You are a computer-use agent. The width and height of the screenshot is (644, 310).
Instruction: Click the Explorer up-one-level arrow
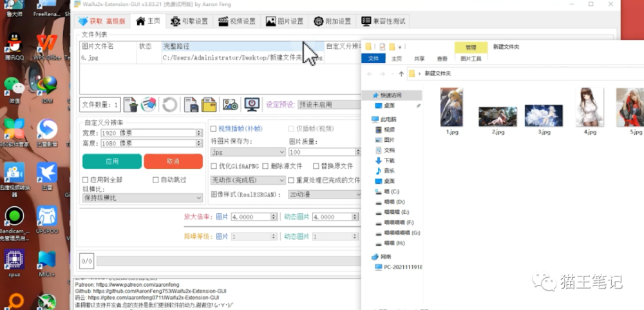pyautogui.click(x=401, y=74)
